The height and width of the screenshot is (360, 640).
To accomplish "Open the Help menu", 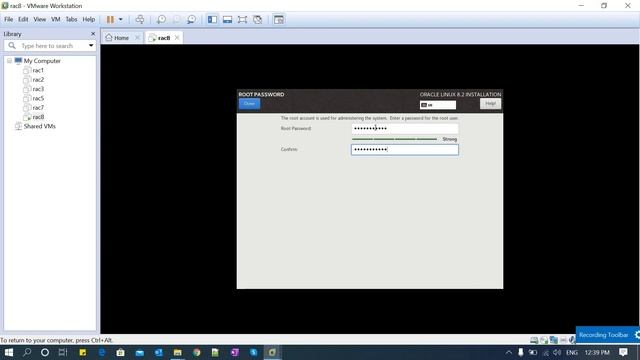I will pos(89,19).
